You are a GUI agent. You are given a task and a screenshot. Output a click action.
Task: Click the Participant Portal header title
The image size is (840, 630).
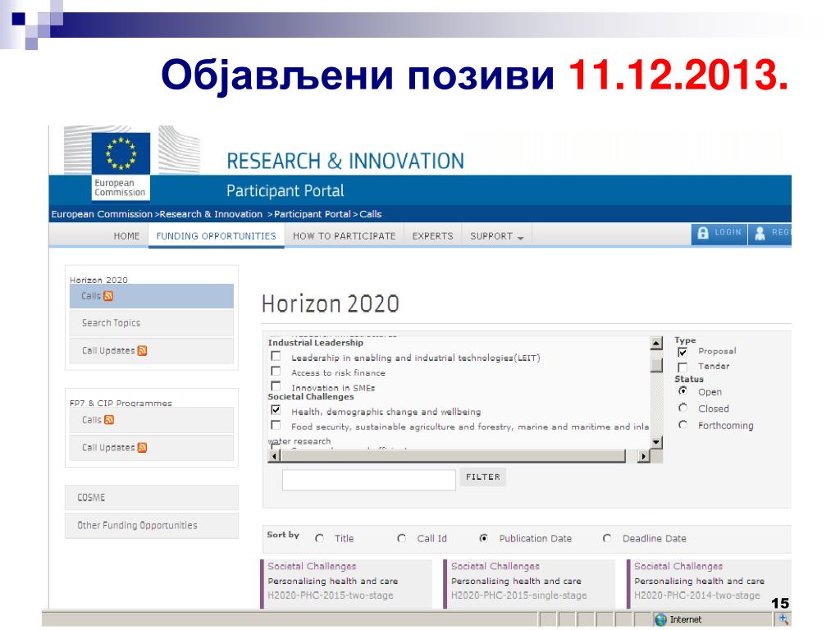285,191
